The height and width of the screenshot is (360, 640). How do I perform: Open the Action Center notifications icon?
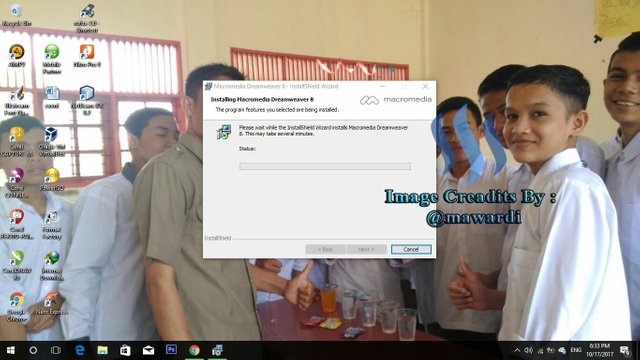coord(625,350)
